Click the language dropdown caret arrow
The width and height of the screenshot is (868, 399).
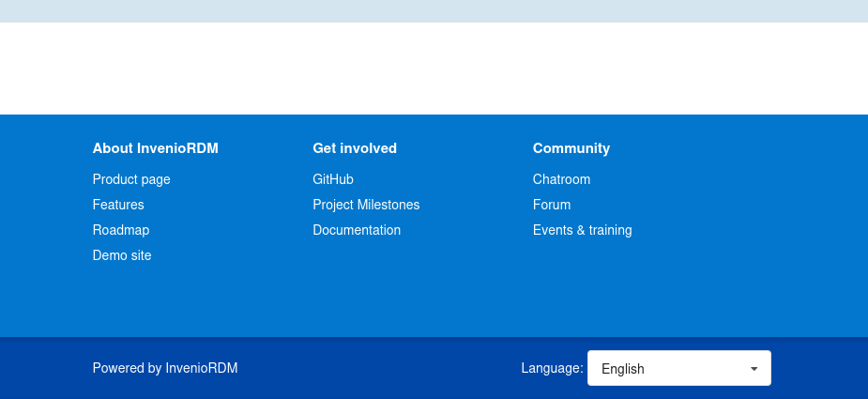click(754, 369)
